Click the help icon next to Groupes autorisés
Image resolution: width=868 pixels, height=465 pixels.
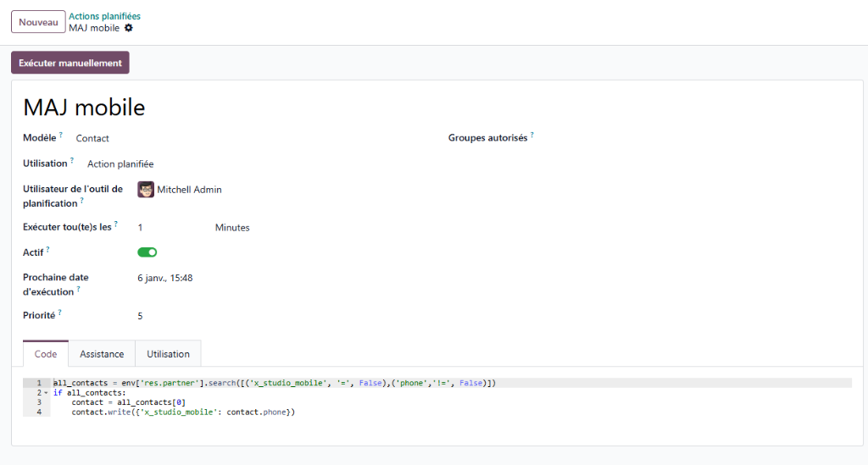point(532,135)
